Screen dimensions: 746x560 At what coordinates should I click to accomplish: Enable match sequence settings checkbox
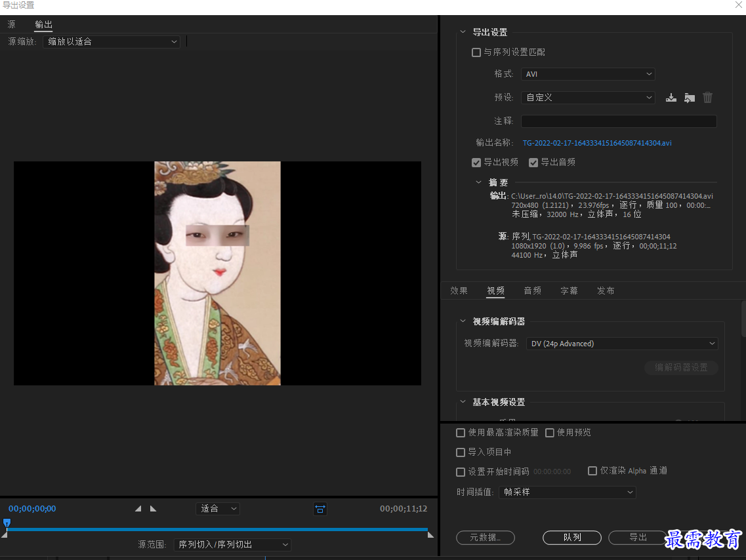click(476, 52)
